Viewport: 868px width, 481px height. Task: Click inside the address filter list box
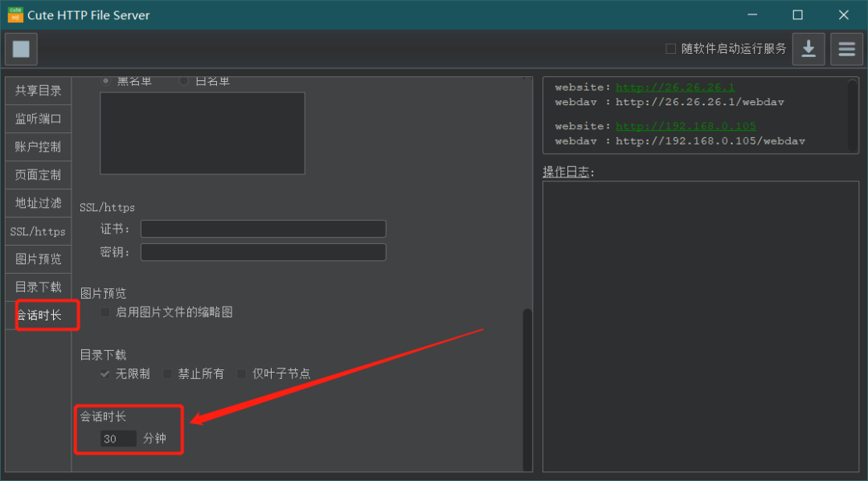click(x=202, y=133)
